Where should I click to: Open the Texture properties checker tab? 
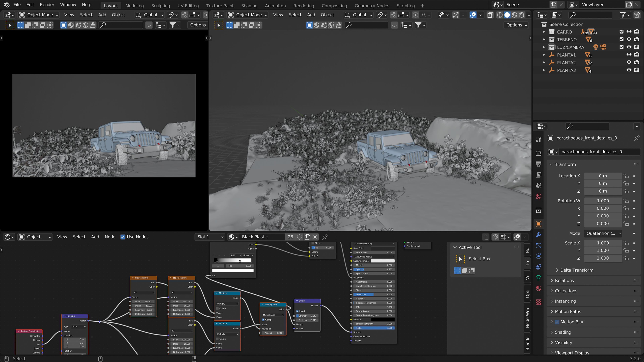[x=539, y=302]
